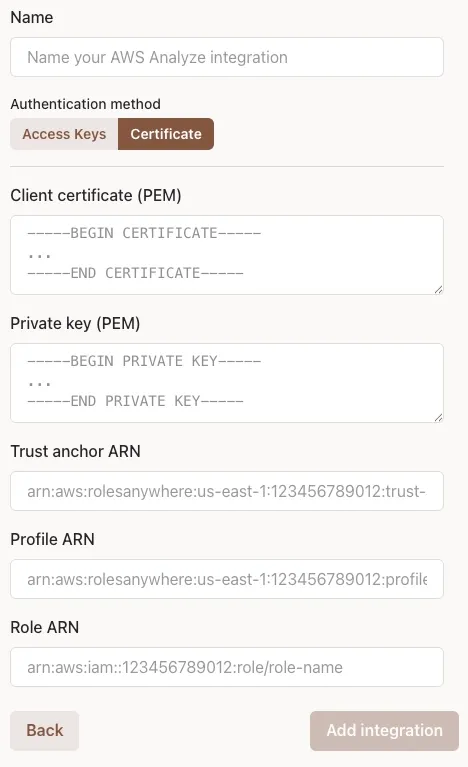Click the Authentication method label

pos(86,104)
